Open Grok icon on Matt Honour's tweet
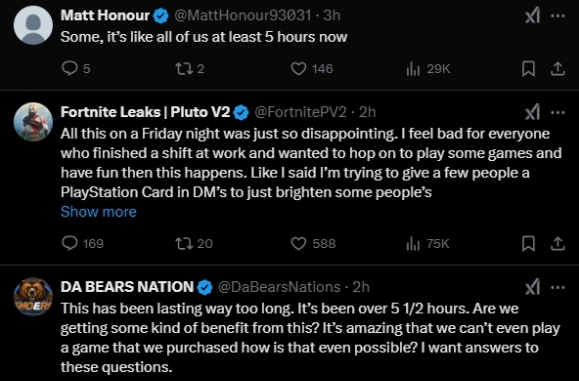Viewport: 579px width, 381px height. (532, 16)
